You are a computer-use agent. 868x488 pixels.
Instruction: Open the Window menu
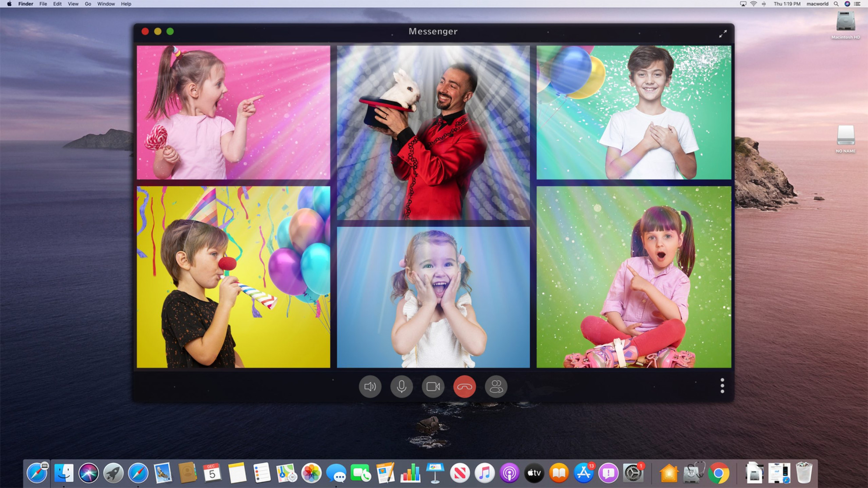106,4
